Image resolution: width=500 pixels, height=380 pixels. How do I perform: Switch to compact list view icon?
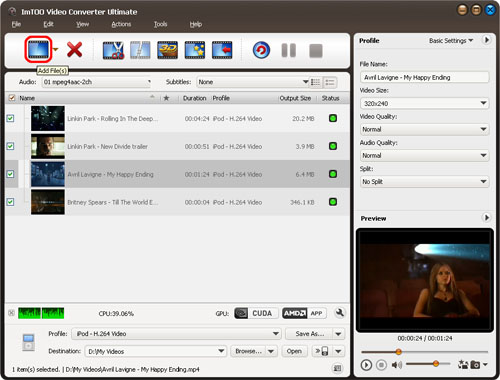tap(330, 82)
